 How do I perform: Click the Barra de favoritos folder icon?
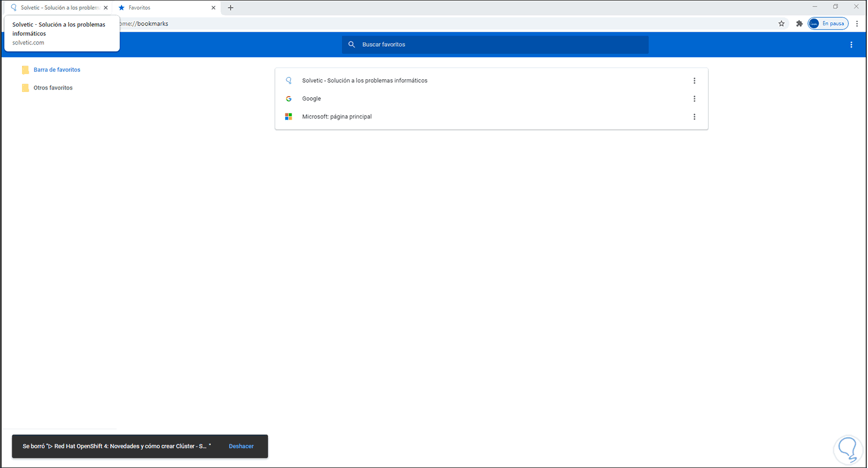point(25,70)
